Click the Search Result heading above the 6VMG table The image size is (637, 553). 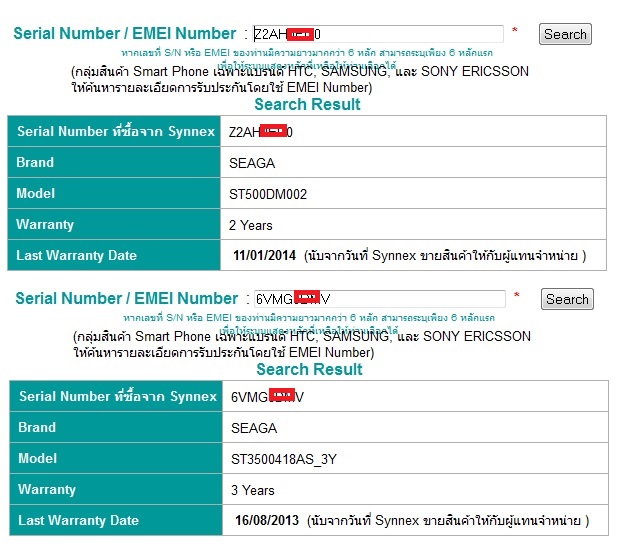(309, 369)
